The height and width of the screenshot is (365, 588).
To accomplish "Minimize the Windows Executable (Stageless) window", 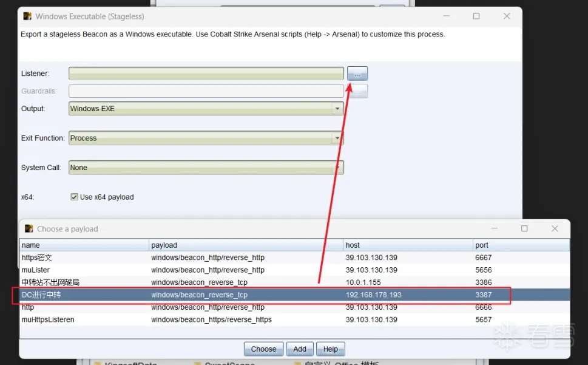I will click(x=446, y=16).
